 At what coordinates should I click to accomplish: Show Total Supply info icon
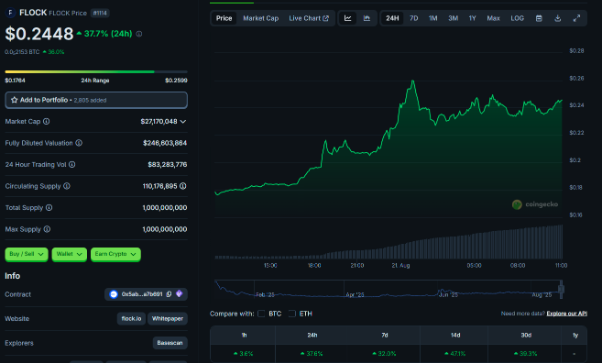(49, 207)
